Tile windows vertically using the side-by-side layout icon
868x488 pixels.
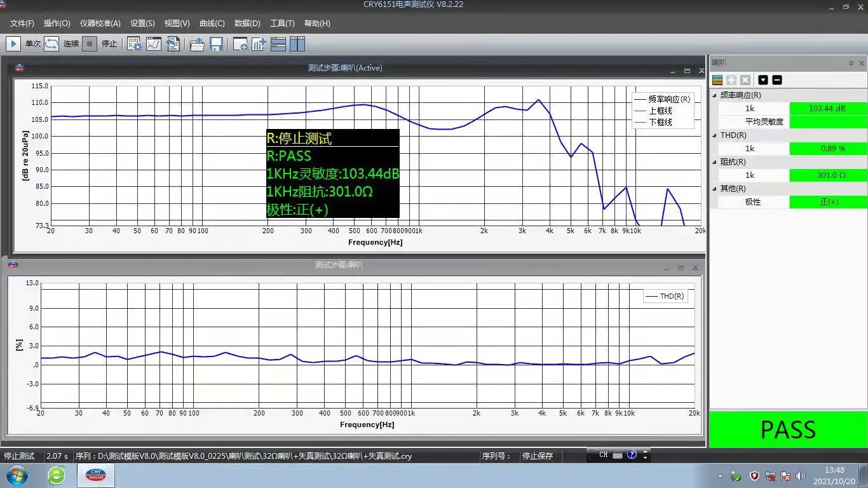[x=297, y=44]
